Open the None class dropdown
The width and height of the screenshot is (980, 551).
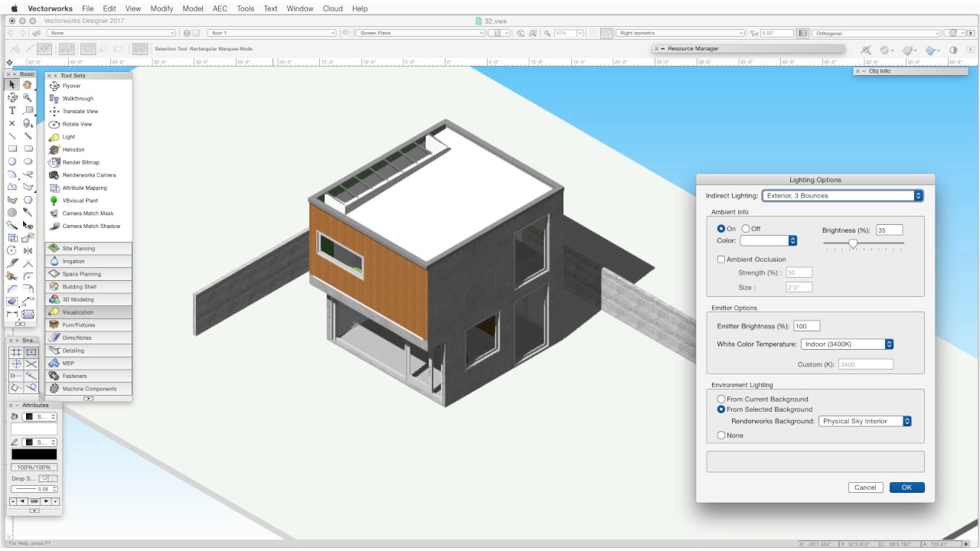pos(110,33)
